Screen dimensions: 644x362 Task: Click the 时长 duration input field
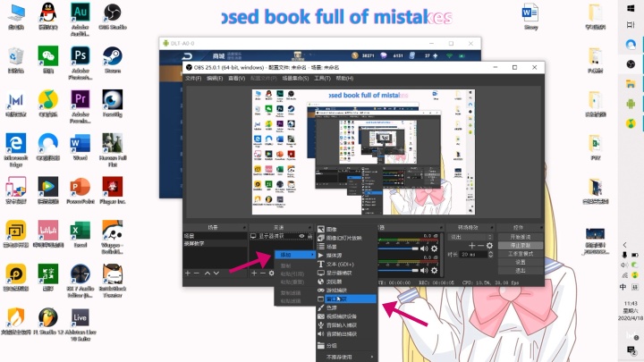point(473,255)
